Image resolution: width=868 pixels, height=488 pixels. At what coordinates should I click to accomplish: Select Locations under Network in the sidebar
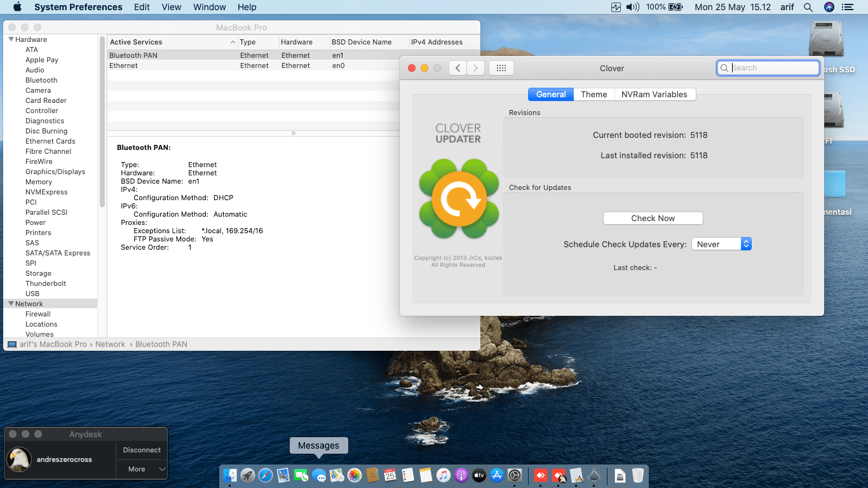coord(41,324)
